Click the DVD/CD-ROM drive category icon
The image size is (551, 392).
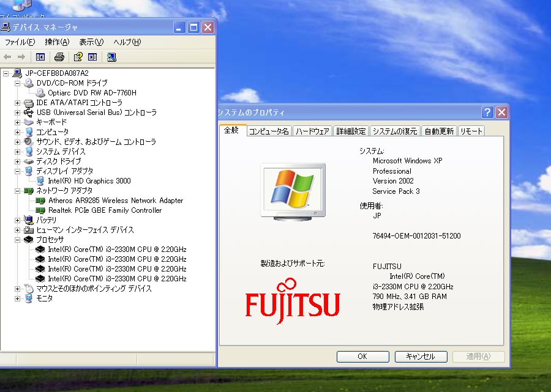[x=28, y=83]
